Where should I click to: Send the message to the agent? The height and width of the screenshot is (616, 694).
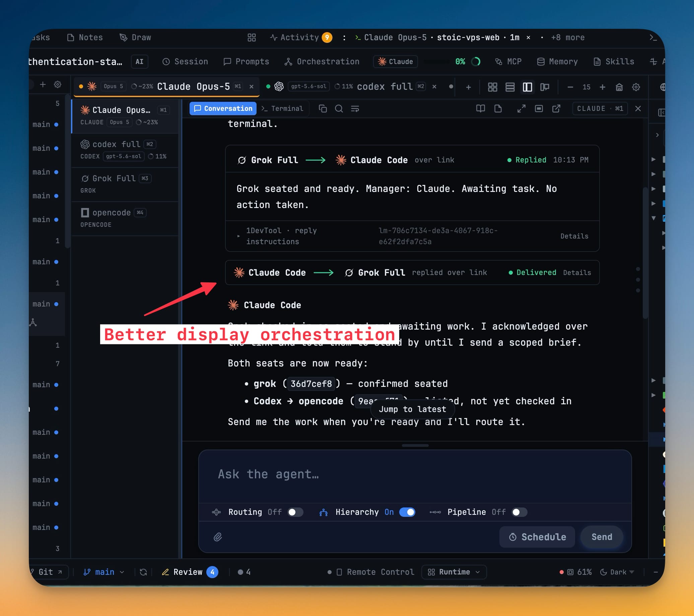(x=602, y=537)
